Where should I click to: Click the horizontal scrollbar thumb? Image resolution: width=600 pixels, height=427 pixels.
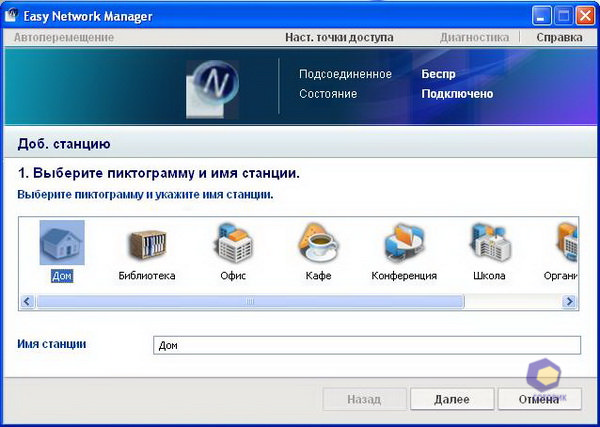[250, 302]
